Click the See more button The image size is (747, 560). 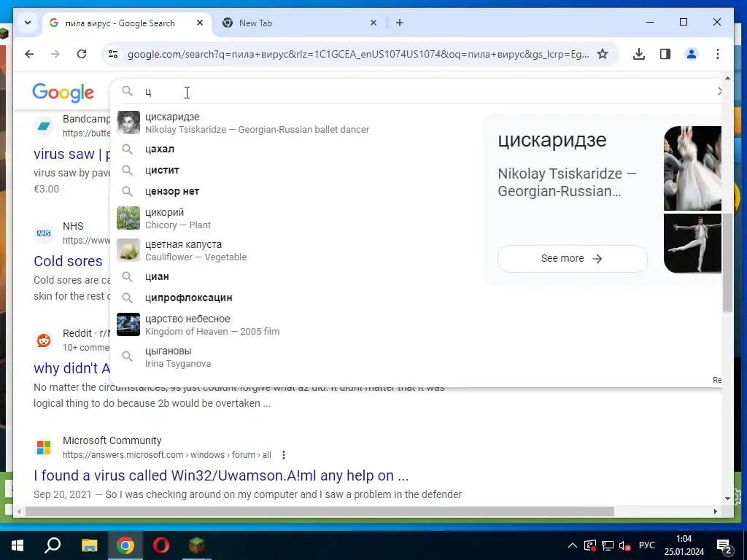[572, 259]
